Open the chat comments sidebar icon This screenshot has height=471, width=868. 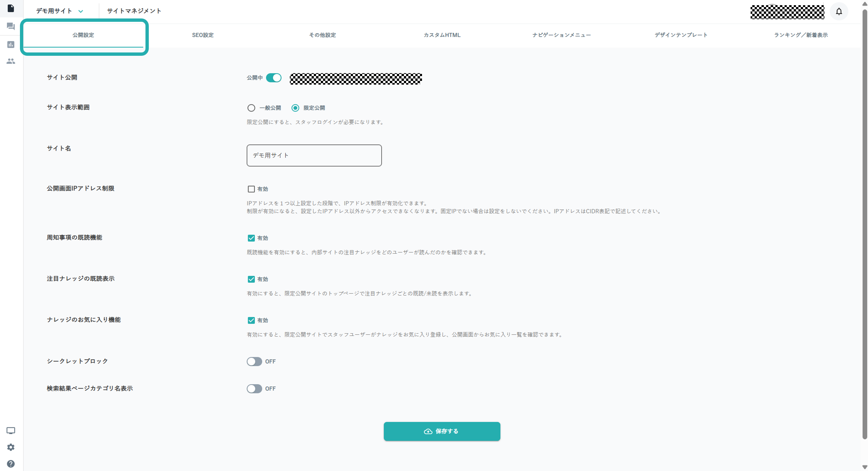pos(11,26)
